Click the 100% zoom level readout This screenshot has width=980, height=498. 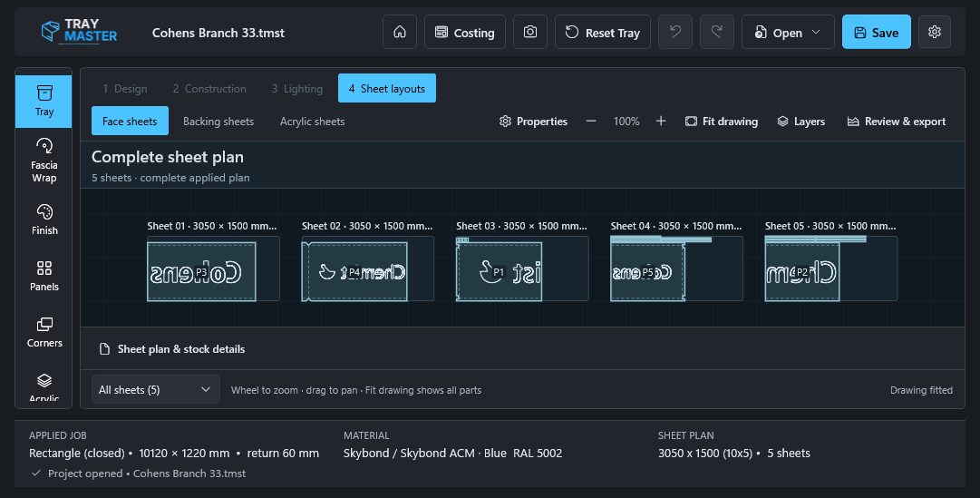626,121
